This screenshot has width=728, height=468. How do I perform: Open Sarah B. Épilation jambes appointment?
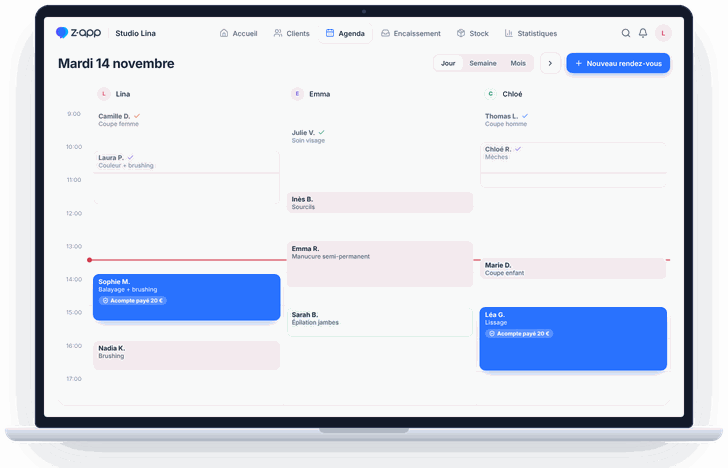[x=380, y=322]
